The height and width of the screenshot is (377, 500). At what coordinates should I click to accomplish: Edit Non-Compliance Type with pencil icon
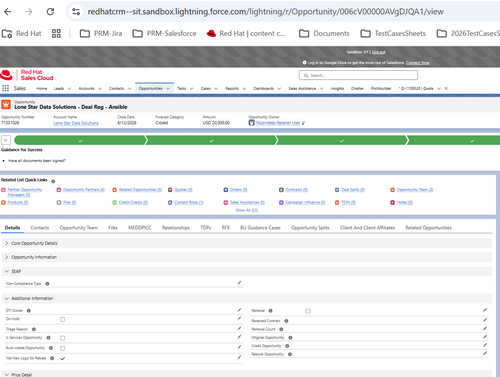click(239, 283)
